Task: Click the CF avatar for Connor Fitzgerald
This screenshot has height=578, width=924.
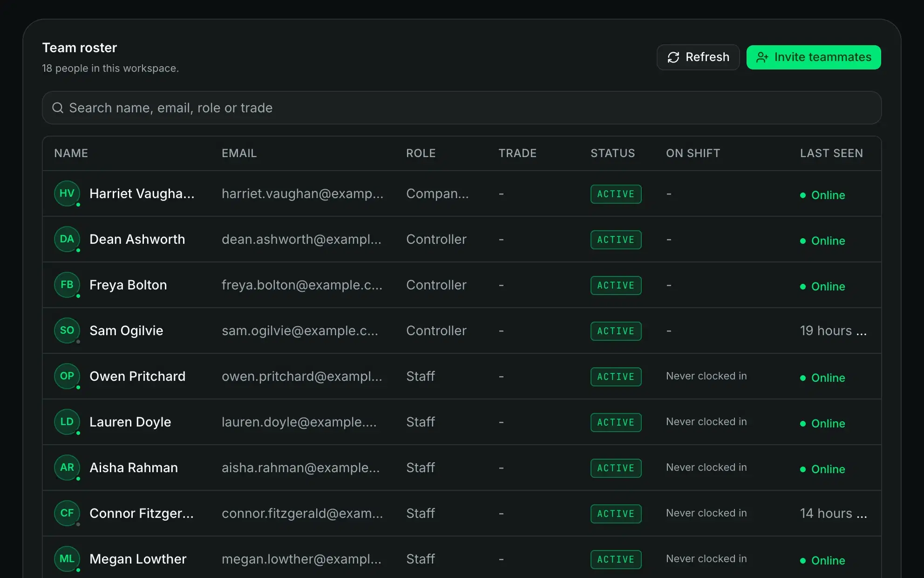Action: coord(67,513)
